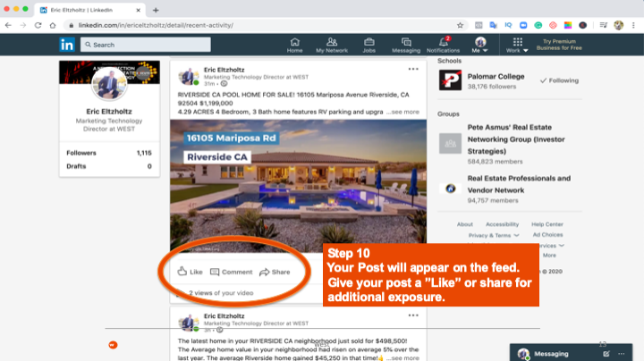The image size is (644, 361).
Task: Open My Network from top navigation
Action: click(x=332, y=45)
